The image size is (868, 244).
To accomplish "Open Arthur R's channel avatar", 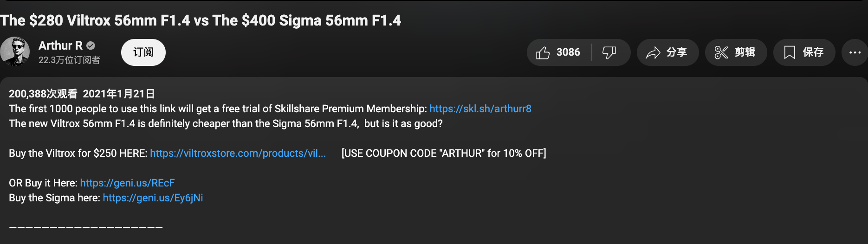I will 15,51.
